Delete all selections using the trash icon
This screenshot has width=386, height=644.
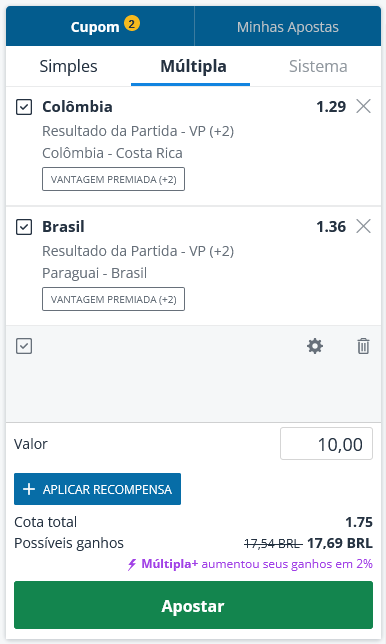[363, 346]
